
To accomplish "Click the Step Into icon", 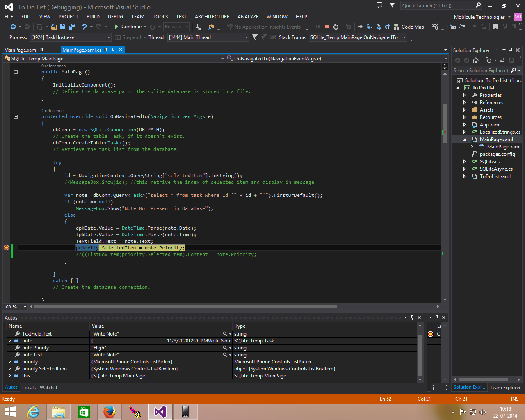I will (369, 27).
